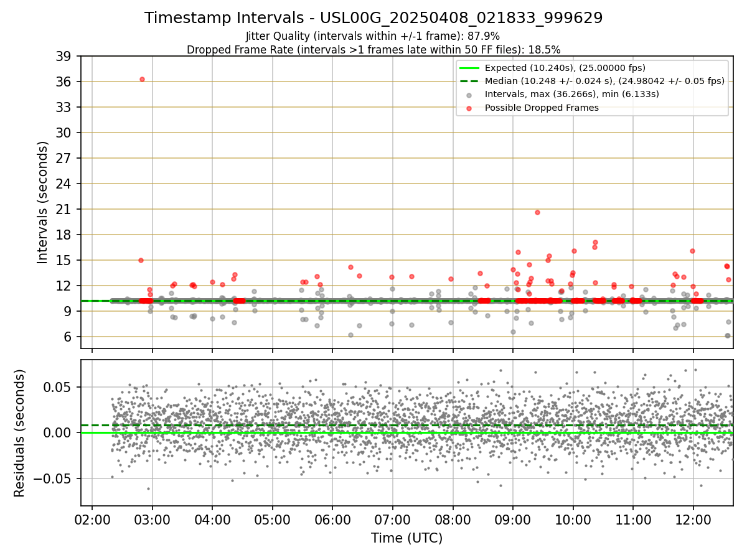Click the '02:00' x-axis tick label

[x=92, y=519]
